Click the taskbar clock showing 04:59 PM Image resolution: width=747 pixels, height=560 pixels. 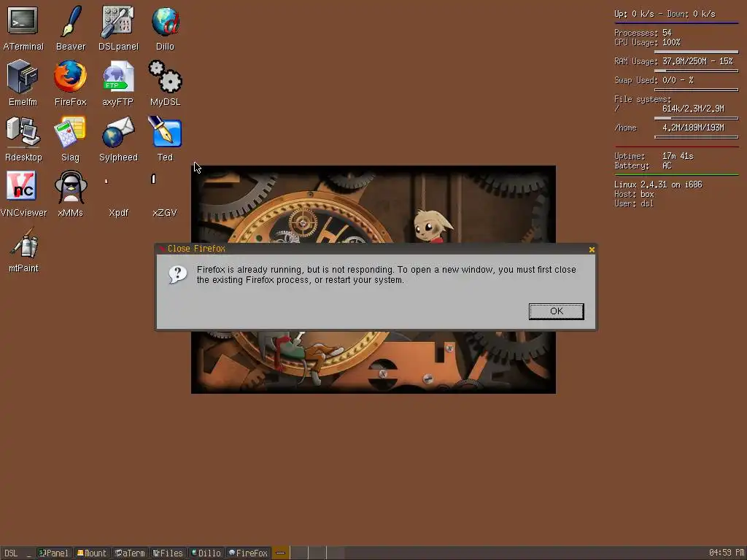pos(727,553)
